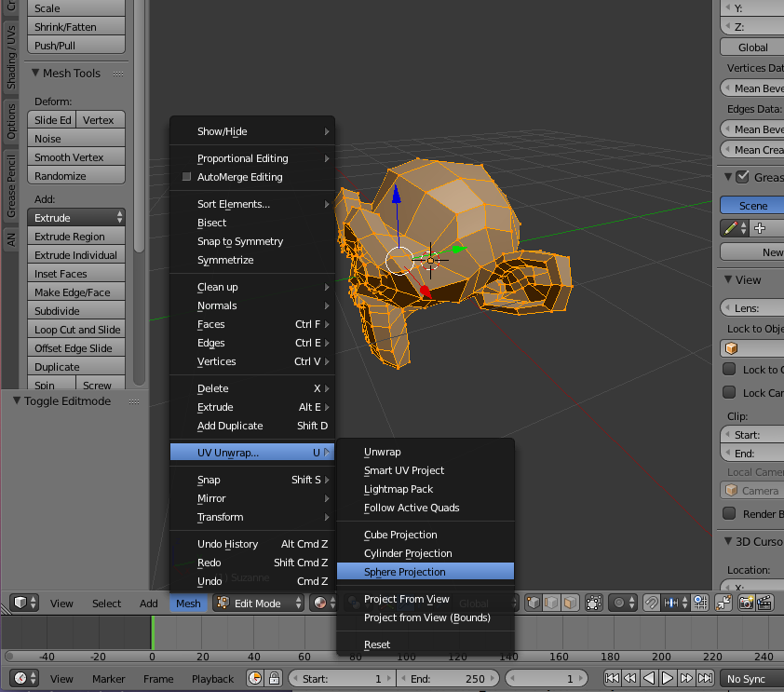Open the Mesh menu in the 3D header

click(x=188, y=603)
